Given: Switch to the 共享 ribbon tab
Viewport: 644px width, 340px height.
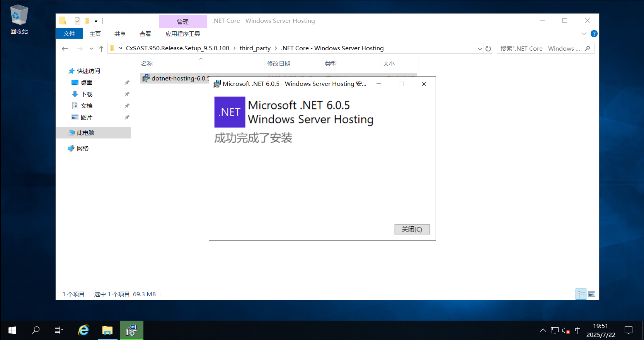Looking at the screenshot, I should (120, 34).
